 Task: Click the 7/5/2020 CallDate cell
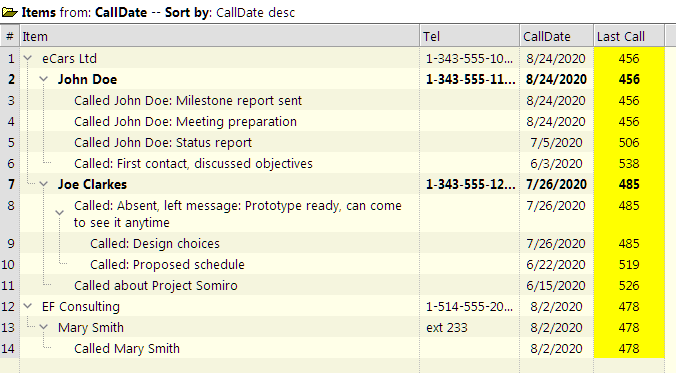pos(556,143)
